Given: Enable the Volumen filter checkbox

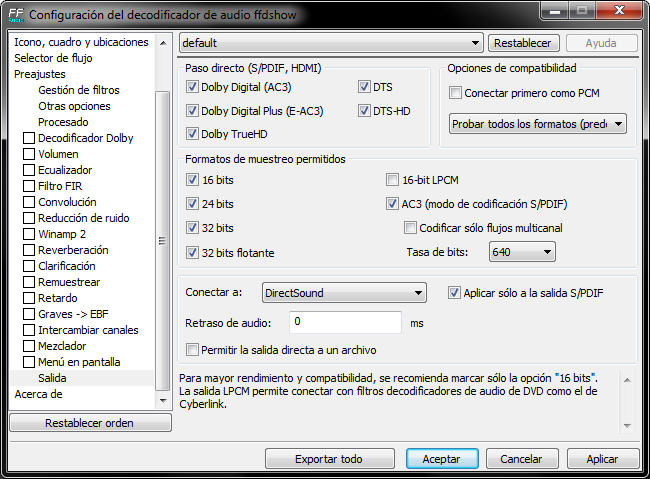Looking at the screenshot, I should pos(29,154).
